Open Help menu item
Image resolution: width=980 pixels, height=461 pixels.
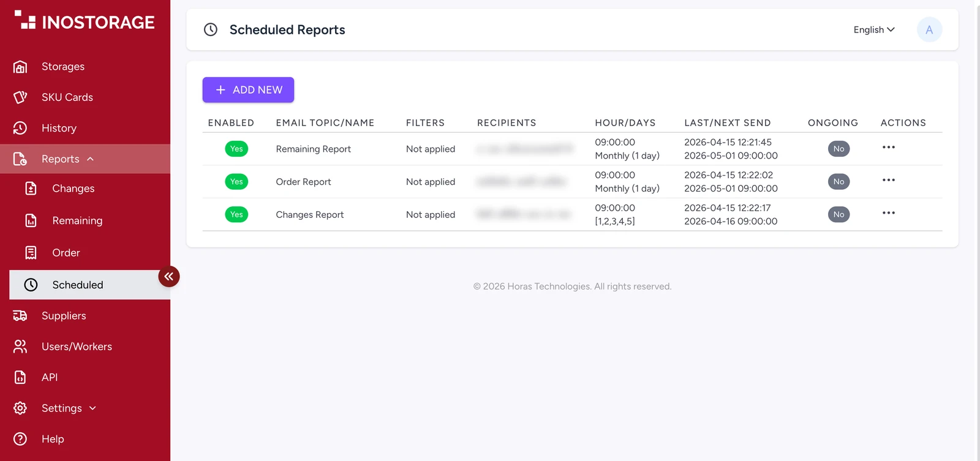(53, 439)
